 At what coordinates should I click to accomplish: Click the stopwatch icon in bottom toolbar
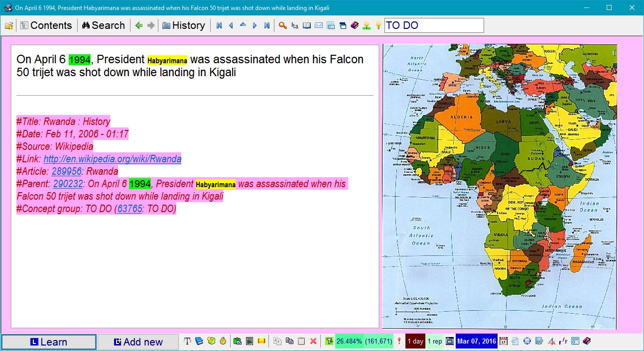223,341
